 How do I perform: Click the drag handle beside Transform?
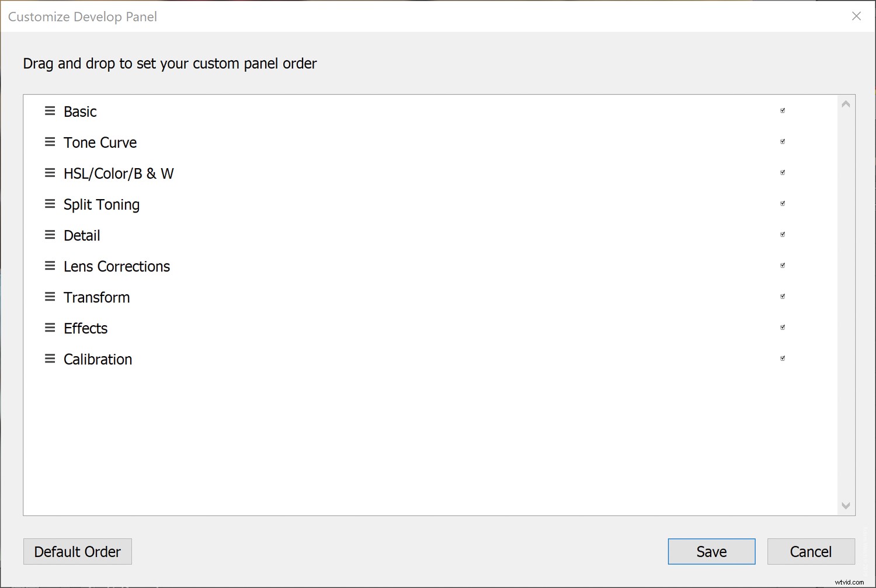click(x=50, y=297)
